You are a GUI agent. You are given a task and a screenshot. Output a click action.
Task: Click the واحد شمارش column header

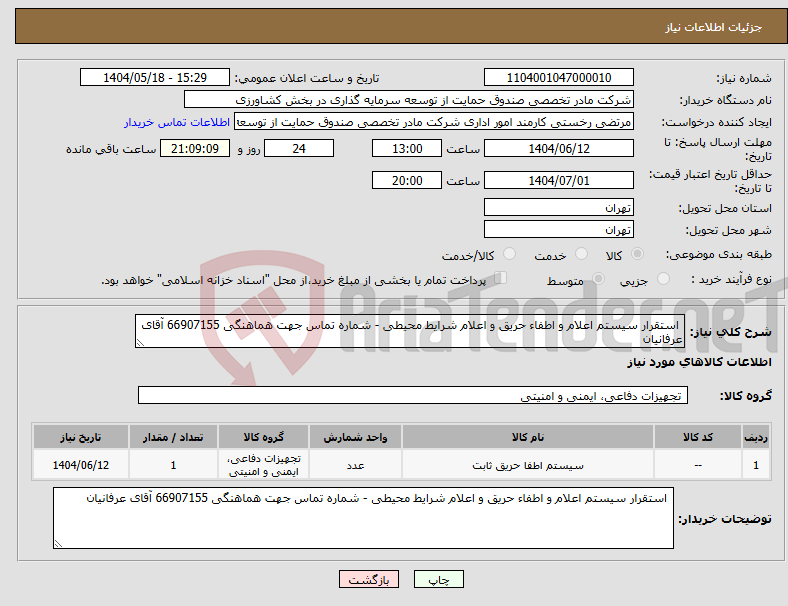(x=355, y=437)
